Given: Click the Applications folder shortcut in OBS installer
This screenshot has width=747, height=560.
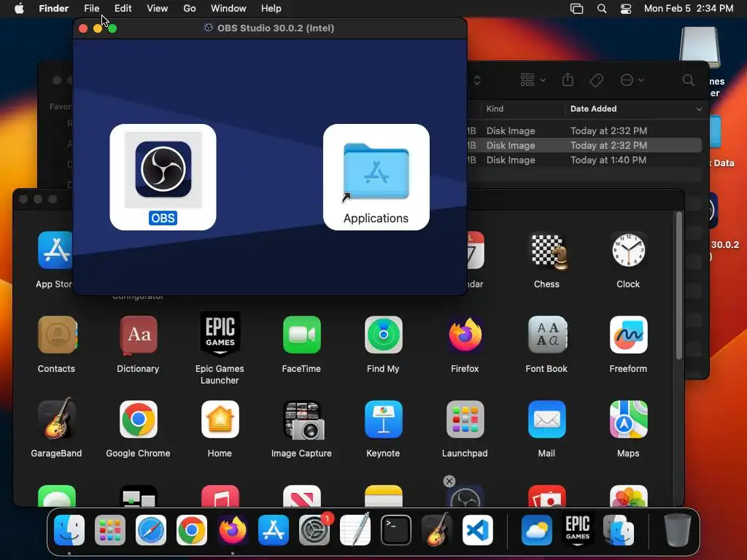Looking at the screenshot, I should [376, 172].
